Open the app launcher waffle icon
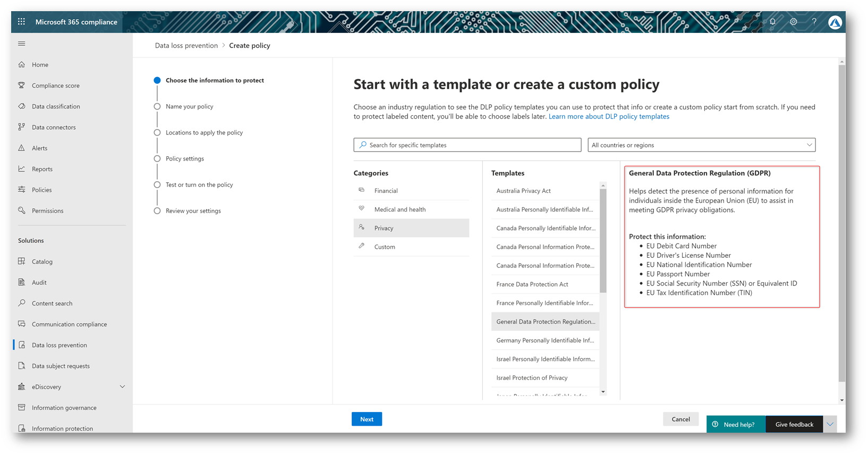868x455 pixels. 21,22
